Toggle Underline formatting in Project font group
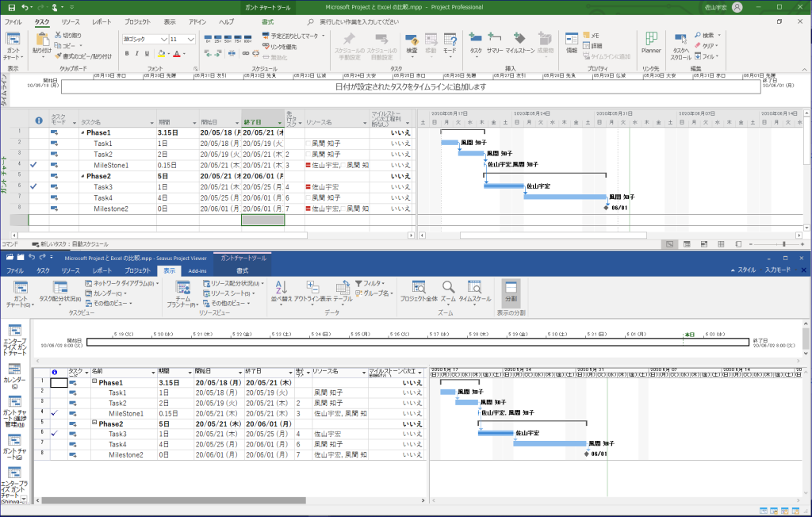 147,53
